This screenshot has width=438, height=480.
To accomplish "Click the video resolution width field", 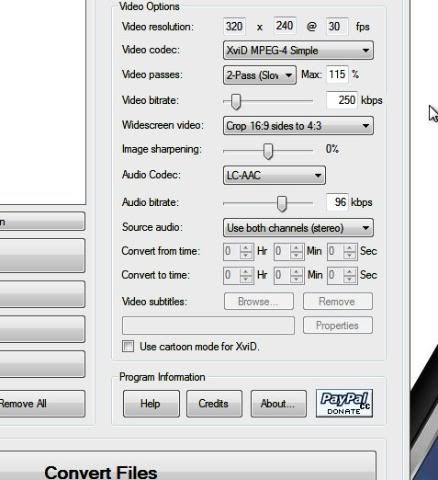I will [x=235, y=26].
